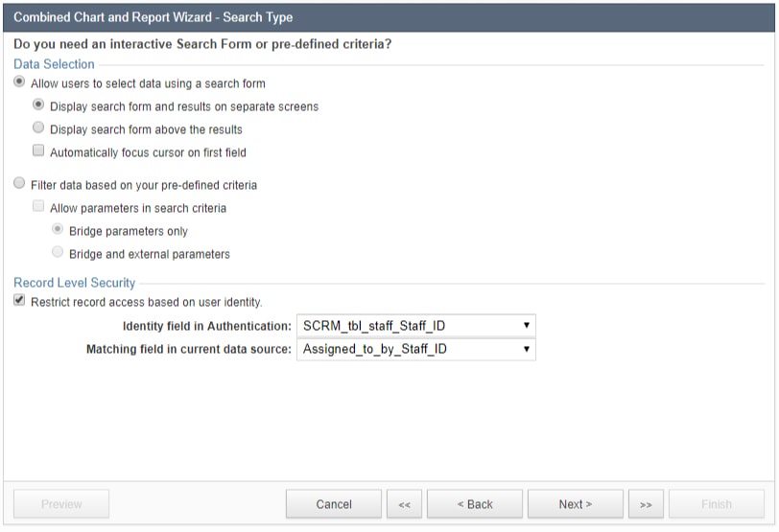Click the Record Level Security section heading
This screenshot has width=779, height=532.
tap(74, 283)
